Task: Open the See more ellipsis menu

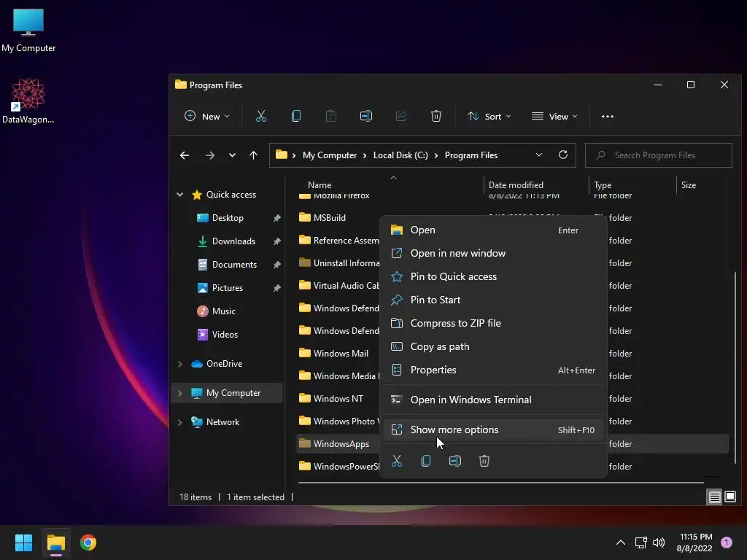Action: (x=608, y=116)
